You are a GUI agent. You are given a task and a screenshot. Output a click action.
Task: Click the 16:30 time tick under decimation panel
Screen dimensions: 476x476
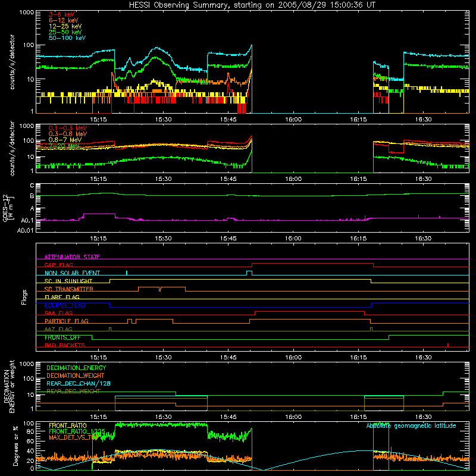click(x=423, y=417)
